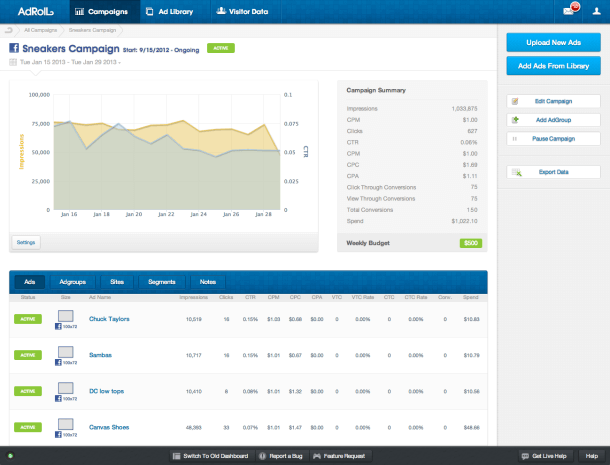
Task: Click Pause Campaign
Action: coord(553,139)
